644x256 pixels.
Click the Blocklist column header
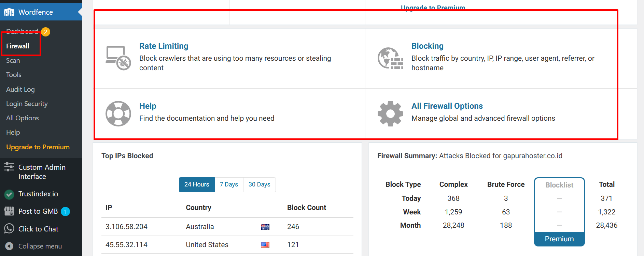point(559,185)
